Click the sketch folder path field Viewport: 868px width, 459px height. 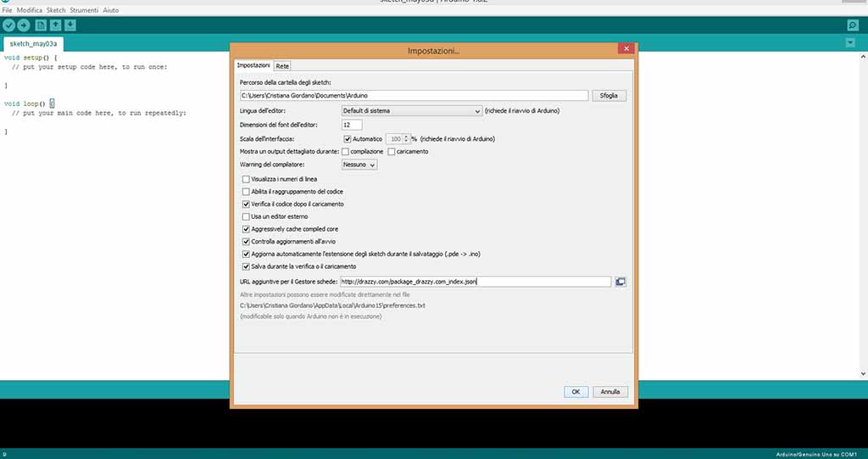[414, 95]
